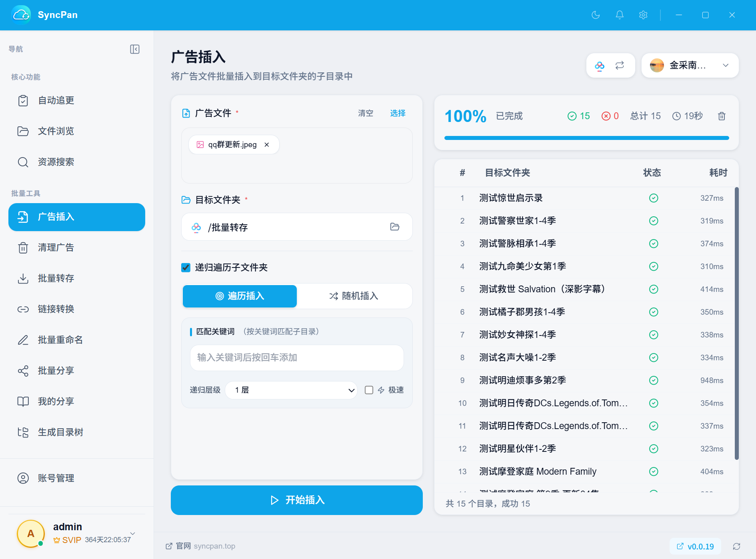The height and width of the screenshot is (559, 756).
Task: Open notifications bell
Action: pyautogui.click(x=620, y=15)
